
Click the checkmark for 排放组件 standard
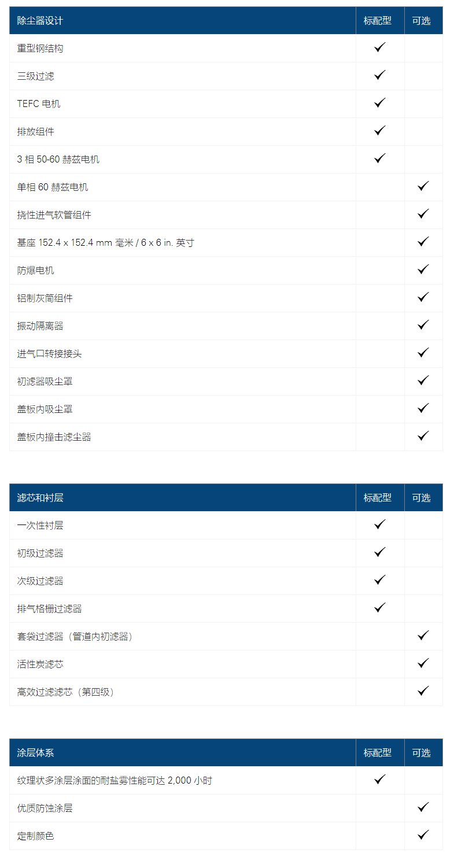pyautogui.click(x=380, y=131)
